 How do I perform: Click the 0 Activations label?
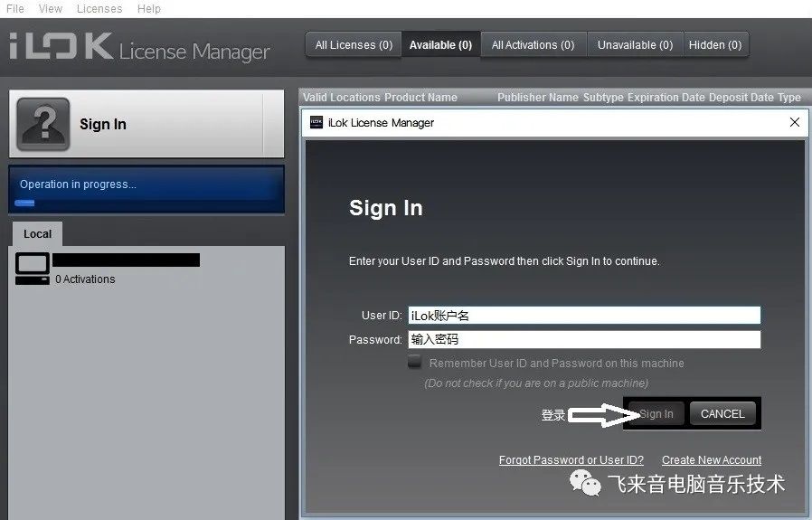point(85,279)
